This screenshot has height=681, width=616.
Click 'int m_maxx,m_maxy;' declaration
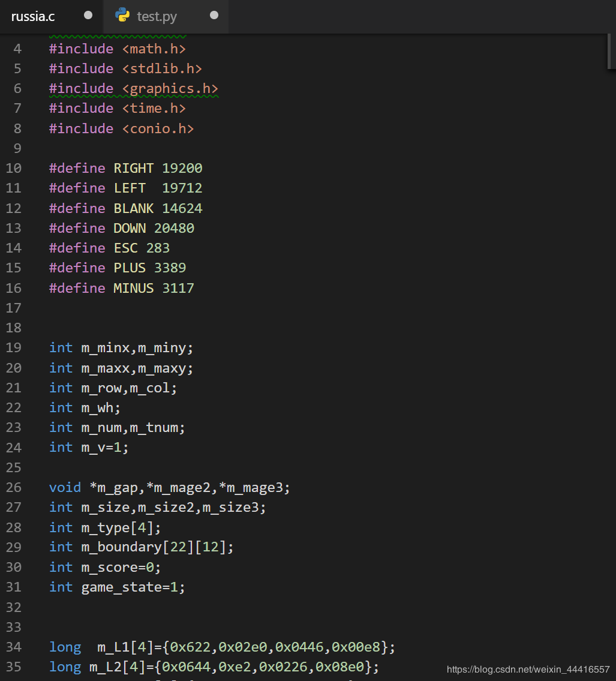121,368
